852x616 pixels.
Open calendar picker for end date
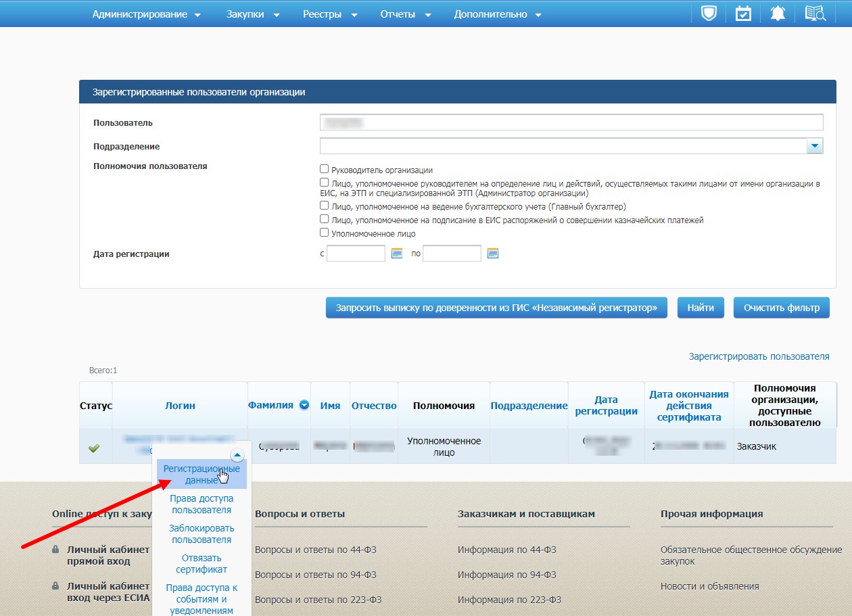point(493,254)
